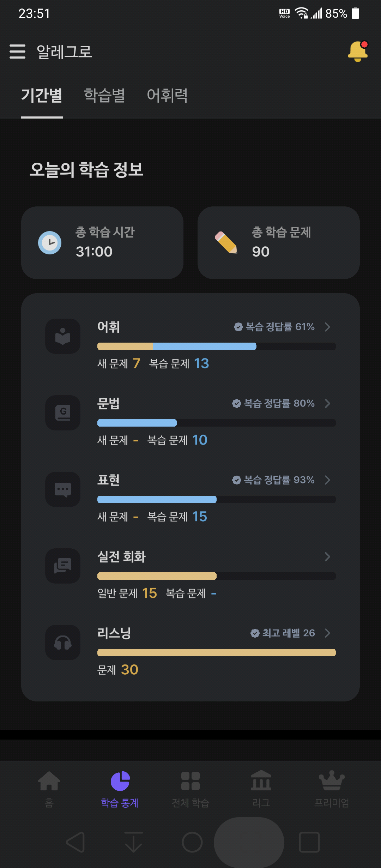The height and width of the screenshot is (868, 381).
Task: Tap the 어휘 vocabulary book icon
Action: 63,336
